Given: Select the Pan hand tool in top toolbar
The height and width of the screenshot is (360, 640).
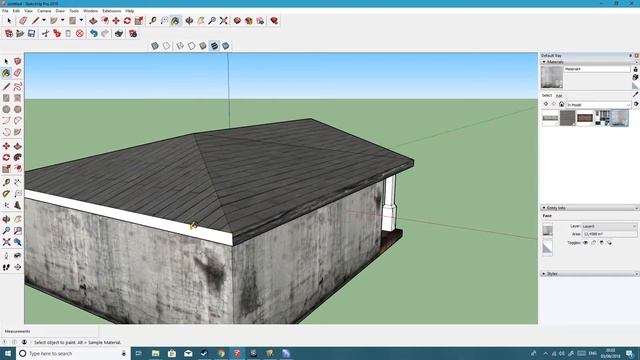Looking at the screenshot, I should (200, 20).
